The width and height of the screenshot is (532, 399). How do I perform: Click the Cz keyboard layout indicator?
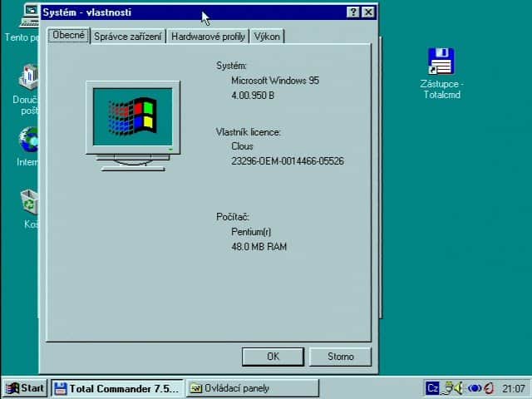(x=432, y=388)
